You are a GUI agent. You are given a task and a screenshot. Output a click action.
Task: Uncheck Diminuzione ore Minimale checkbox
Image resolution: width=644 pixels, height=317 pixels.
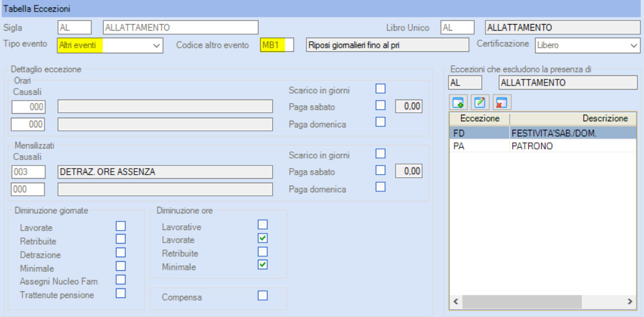263,265
